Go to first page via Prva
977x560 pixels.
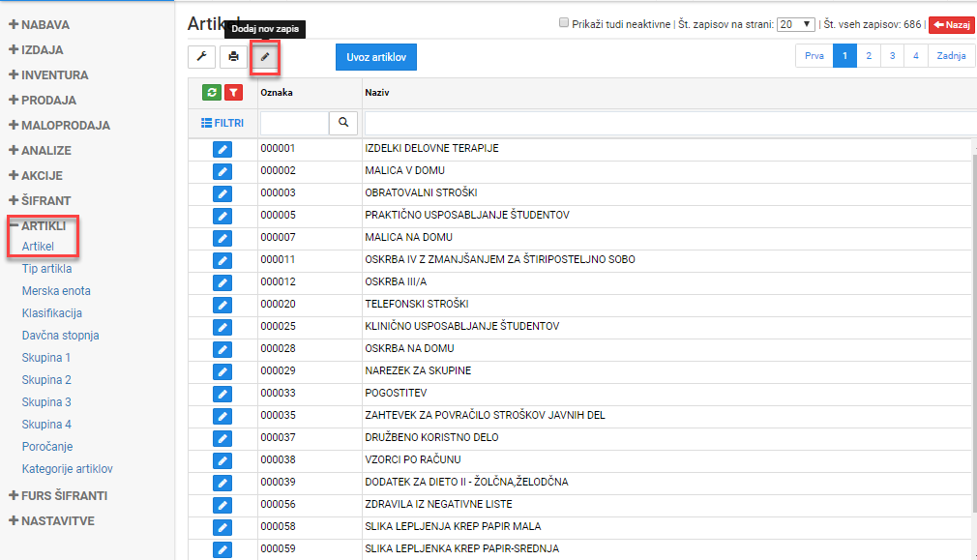point(814,55)
